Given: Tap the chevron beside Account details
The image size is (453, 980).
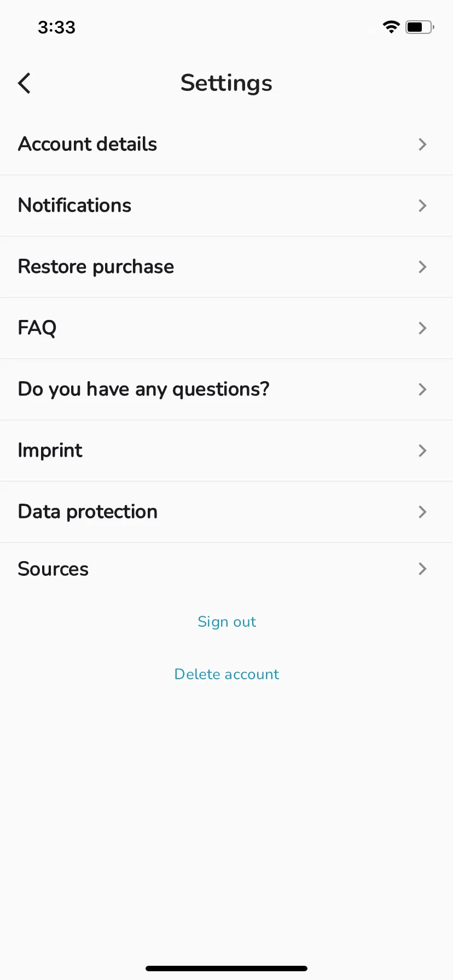Looking at the screenshot, I should (x=422, y=144).
